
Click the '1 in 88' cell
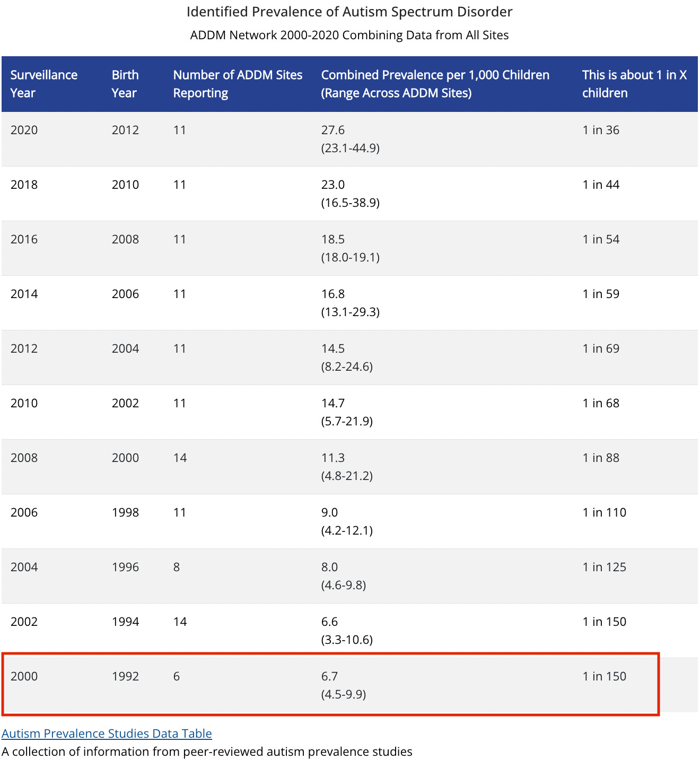[x=601, y=458]
